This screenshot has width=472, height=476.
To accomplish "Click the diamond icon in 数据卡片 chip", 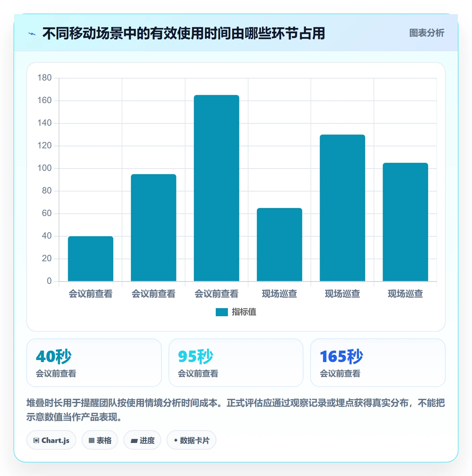I will 176,440.
